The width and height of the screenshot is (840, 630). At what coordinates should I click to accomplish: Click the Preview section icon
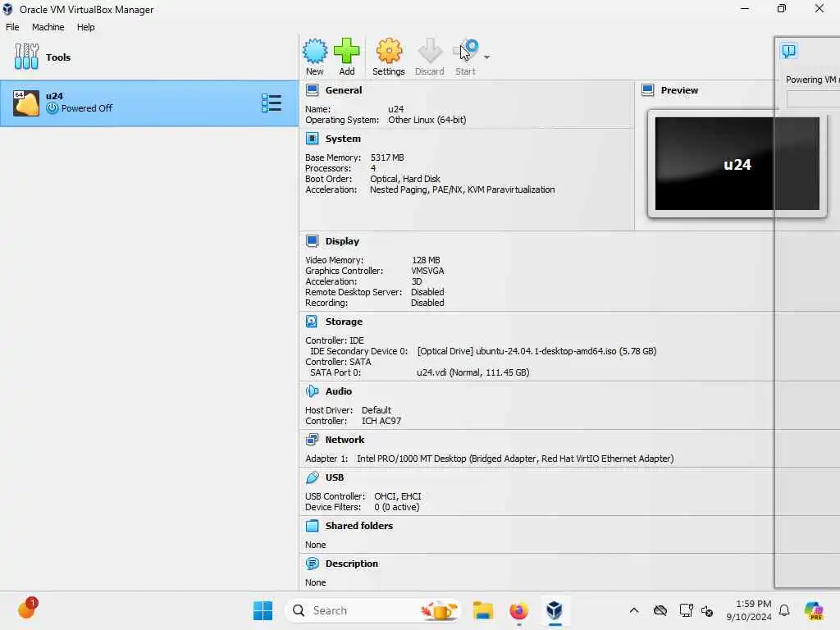648,90
